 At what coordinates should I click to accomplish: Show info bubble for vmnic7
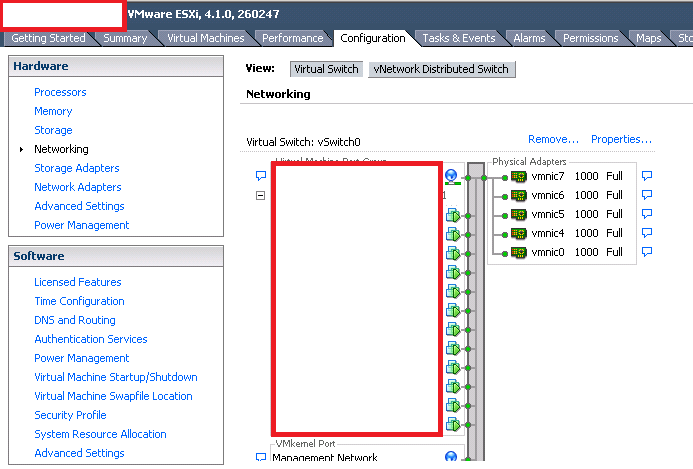coord(647,176)
